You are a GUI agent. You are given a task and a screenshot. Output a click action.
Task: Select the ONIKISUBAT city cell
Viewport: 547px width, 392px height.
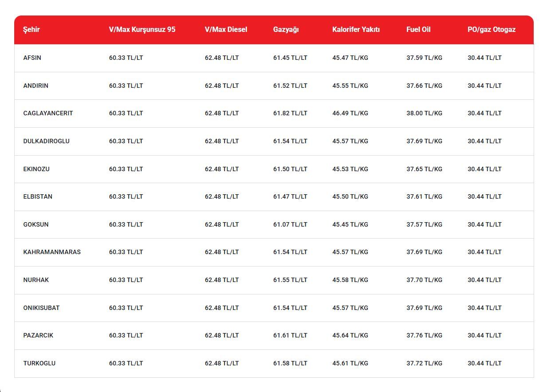coord(41,308)
